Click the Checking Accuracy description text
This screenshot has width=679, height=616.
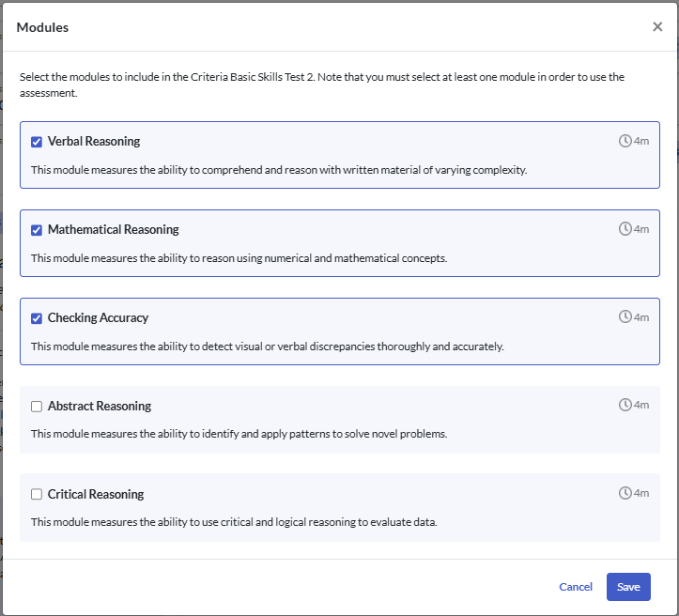point(267,346)
